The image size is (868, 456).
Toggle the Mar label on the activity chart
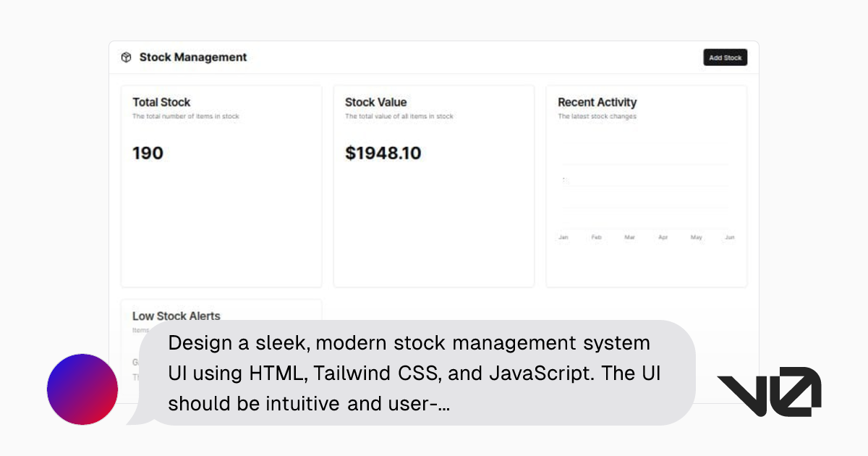pyautogui.click(x=629, y=237)
